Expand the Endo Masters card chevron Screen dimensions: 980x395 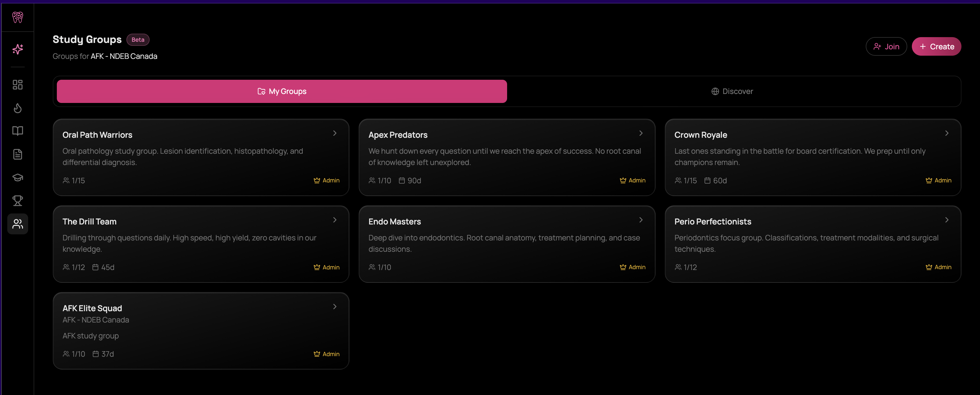641,220
